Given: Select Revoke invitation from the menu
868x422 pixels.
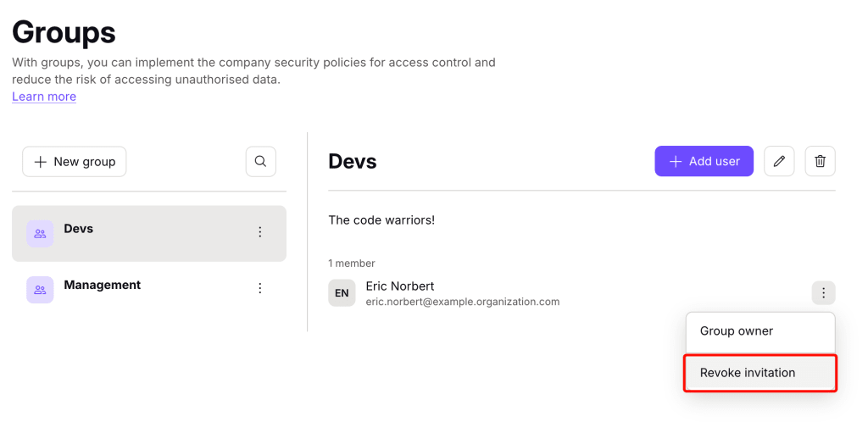Looking at the screenshot, I should click(760, 373).
